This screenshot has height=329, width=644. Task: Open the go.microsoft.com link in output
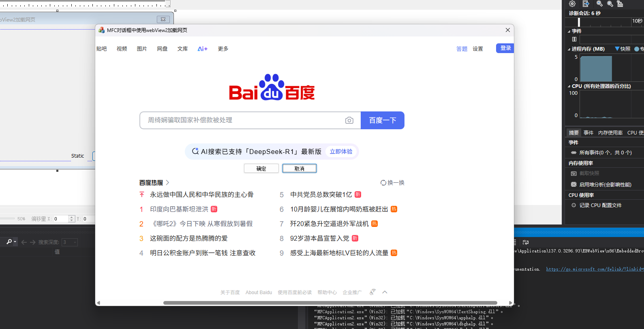[x=595, y=269]
